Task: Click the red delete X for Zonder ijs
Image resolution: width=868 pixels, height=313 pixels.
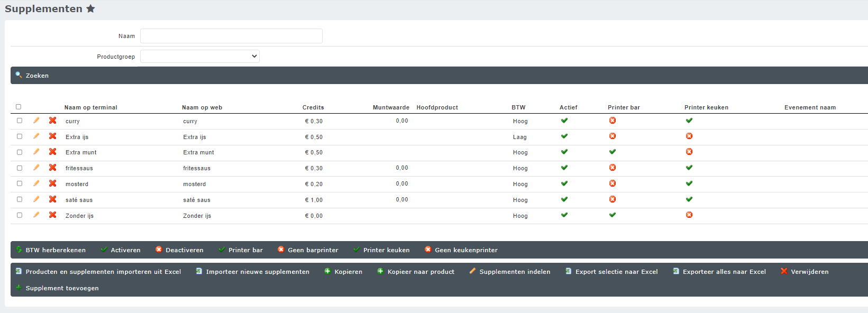Action: pyautogui.click(x=53, y=215)
